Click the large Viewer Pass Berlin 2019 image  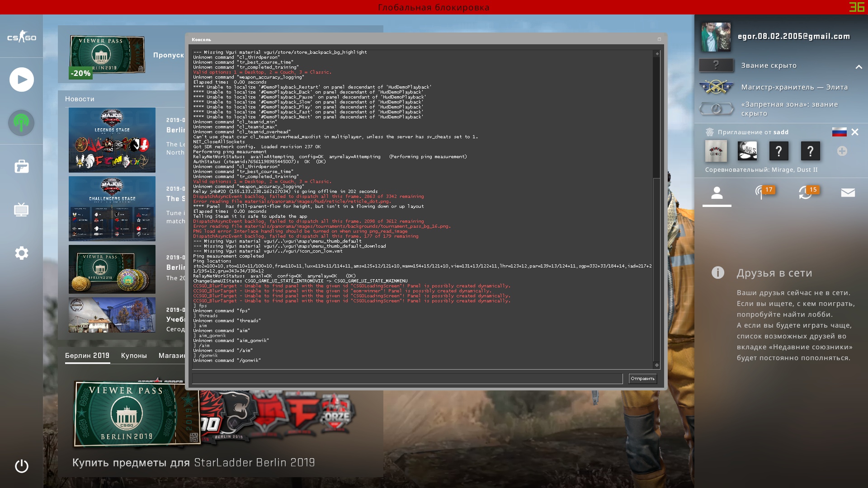click(137, 413)
